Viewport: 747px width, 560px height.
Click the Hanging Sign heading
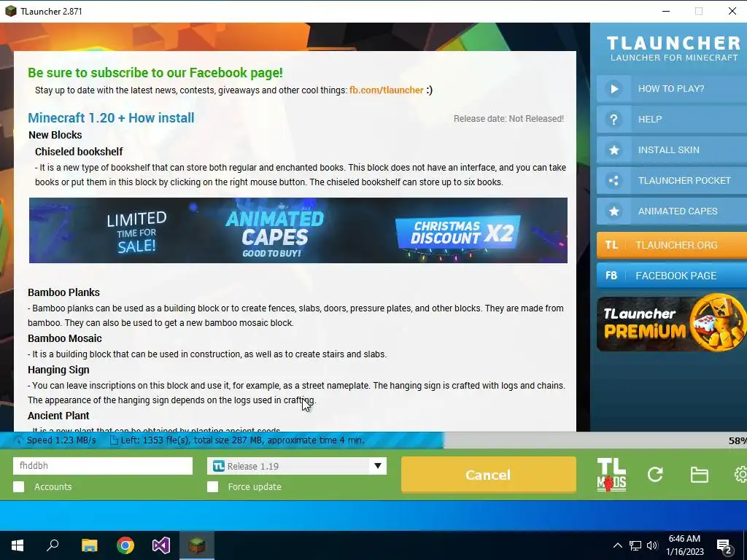tap(58, 370)
